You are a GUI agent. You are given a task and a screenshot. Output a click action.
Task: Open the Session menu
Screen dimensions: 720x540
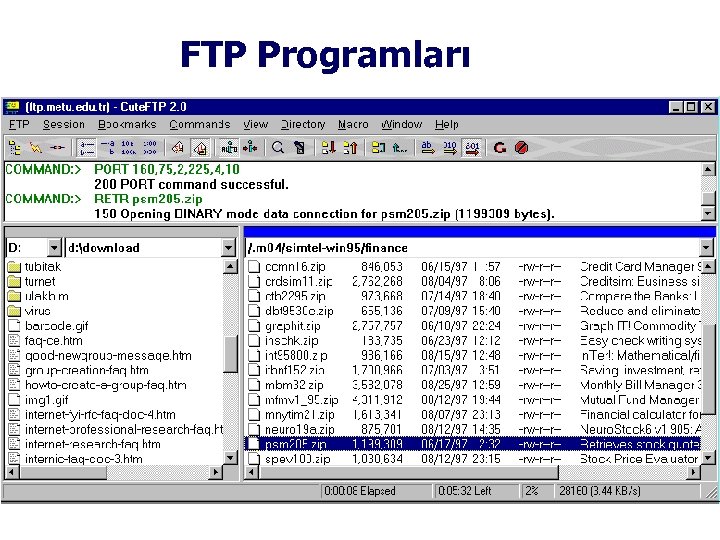[64, 124]
